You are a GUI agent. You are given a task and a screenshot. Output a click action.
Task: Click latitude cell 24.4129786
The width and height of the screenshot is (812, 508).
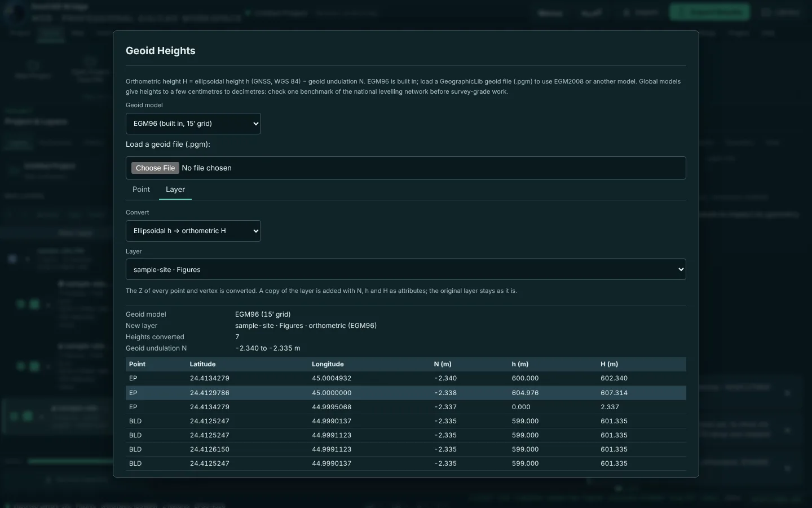(210, 393)
